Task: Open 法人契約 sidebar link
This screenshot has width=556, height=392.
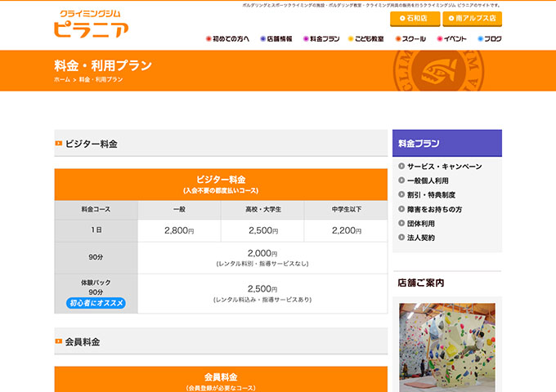Action: [x=421, y=238]
